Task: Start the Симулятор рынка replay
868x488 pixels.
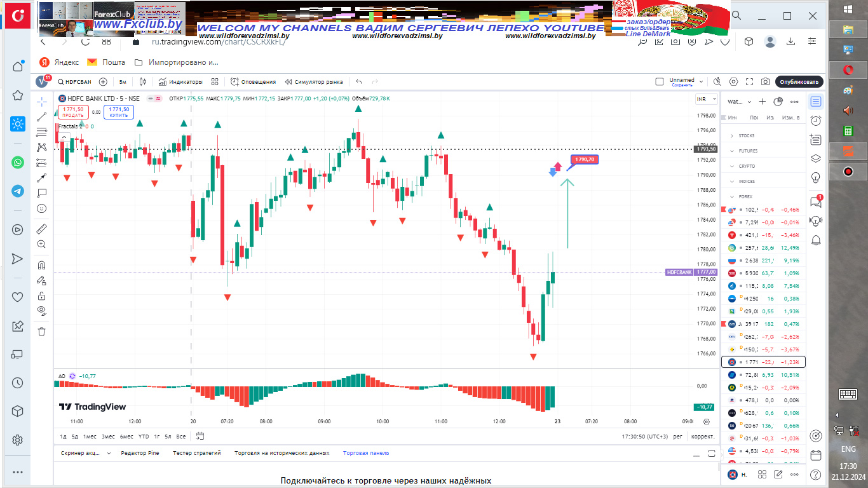Action: (x=314, y=82)
